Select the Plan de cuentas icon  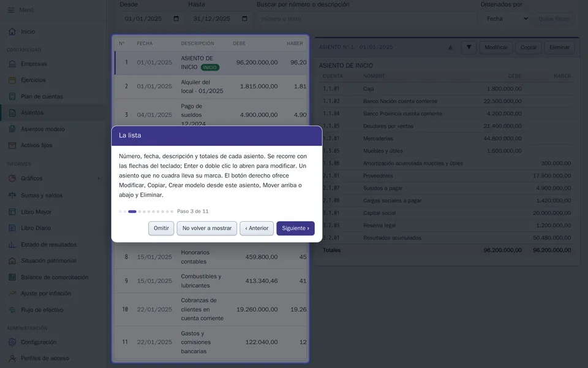tap(12, 96)
